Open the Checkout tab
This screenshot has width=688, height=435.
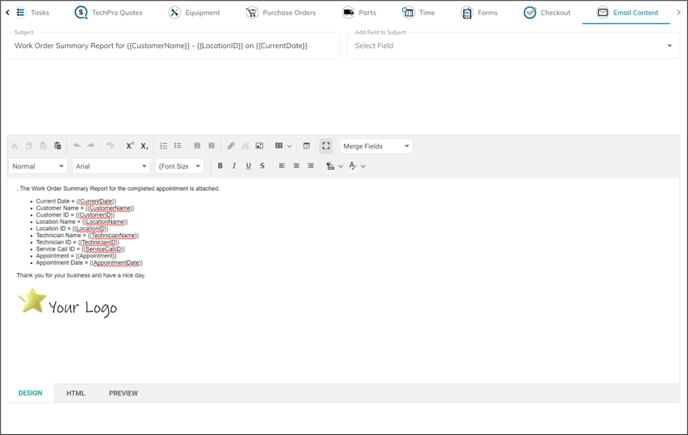(x=547, y=13)
